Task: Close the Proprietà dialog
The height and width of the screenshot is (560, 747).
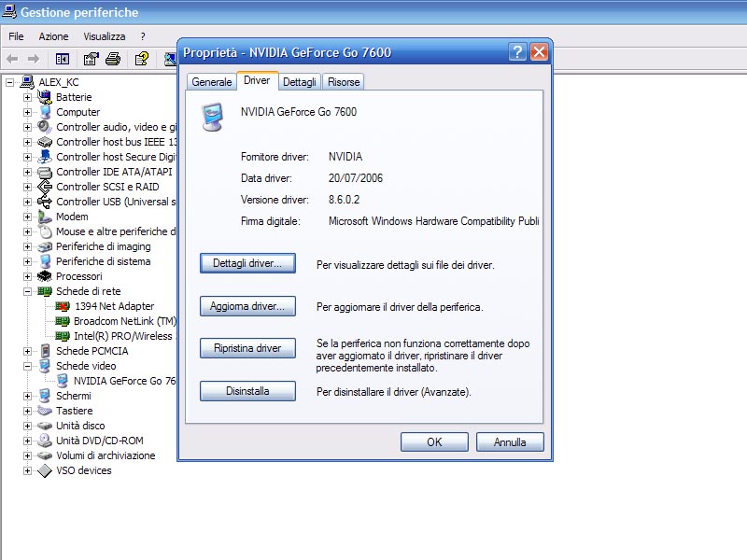Action: click(539, 52)
